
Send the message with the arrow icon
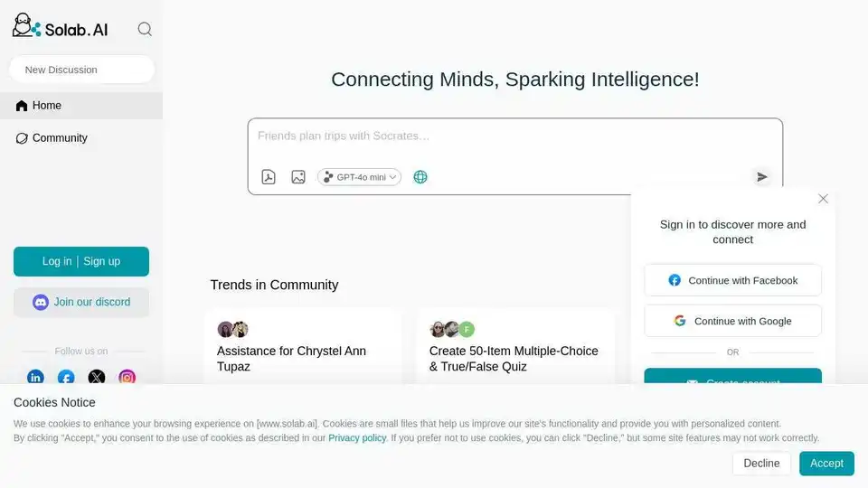coord(762,177)
